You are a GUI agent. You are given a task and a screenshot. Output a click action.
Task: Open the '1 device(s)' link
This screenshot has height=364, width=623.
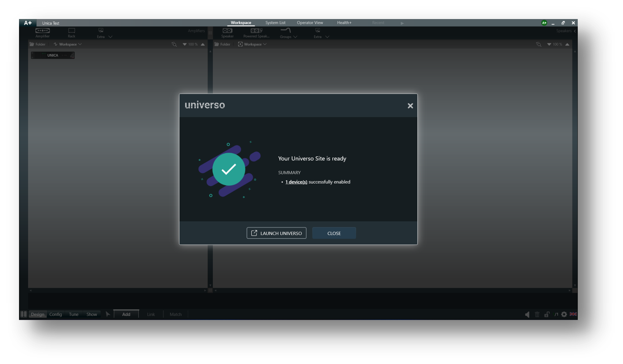pos(296,182)
